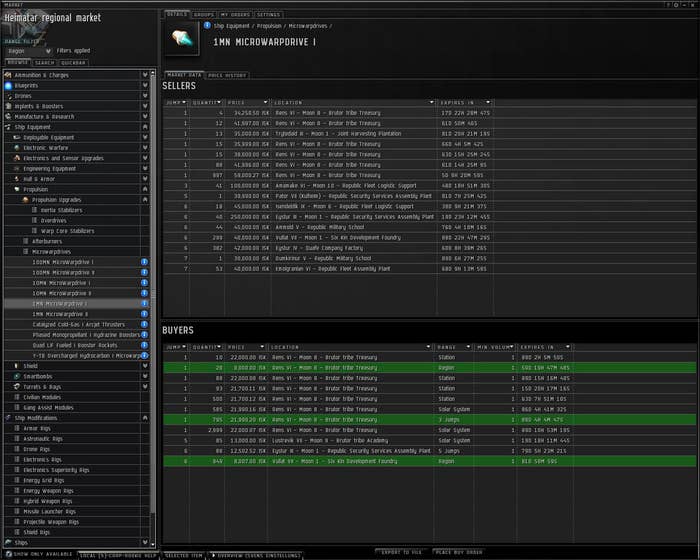The width and height of the screenshot is (700, 560).
Task: Open the Range Filter Region dropdown
Action: point(29,51)
